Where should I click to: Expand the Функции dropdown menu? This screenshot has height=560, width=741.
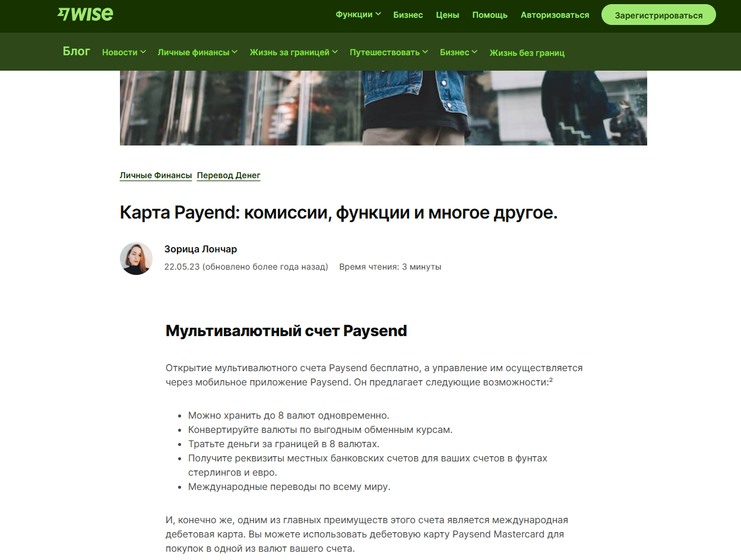coord(358,15)
